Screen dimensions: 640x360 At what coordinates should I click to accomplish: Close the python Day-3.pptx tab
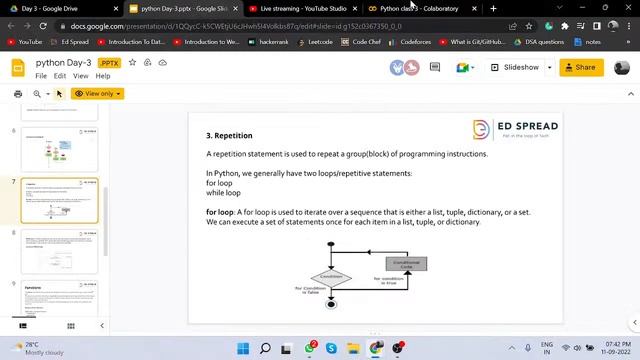pos(236,8)
